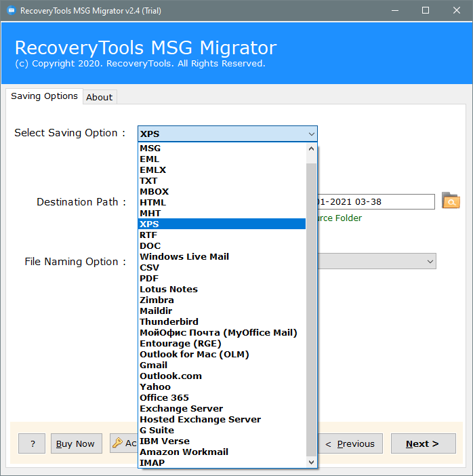
Task: Choose Windows Live Mail option
Action: [x=222, y=257]
